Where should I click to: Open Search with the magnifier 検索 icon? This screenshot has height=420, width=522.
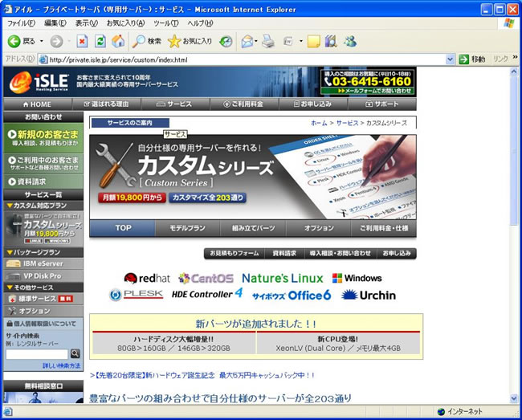(146, 41)
